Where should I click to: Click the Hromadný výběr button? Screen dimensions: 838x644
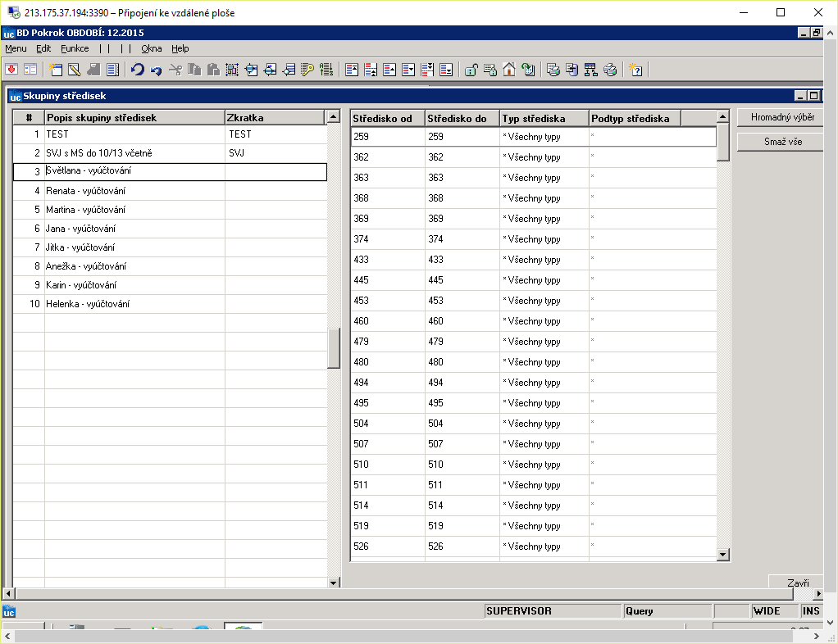[x=782, y=117]
